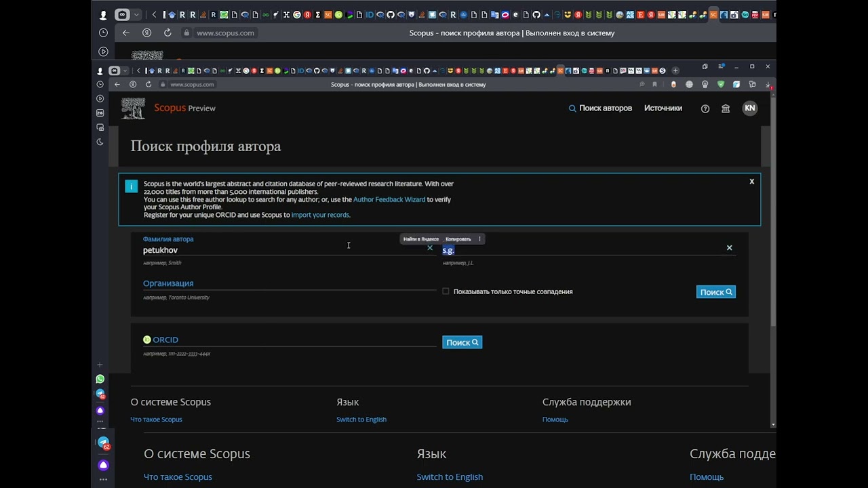Open Alice assistant in the front window sidebar
The image size is (868, 488).
coord(100,410)
